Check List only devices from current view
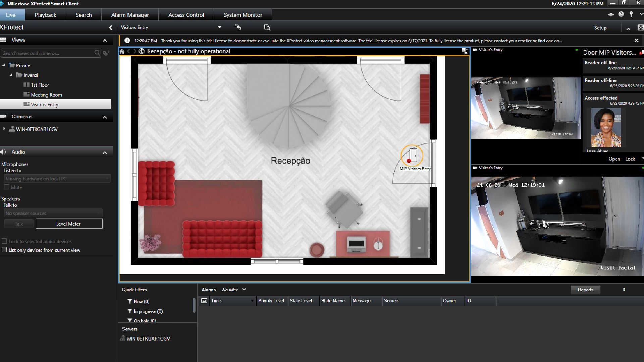 [x=4, y=250]
